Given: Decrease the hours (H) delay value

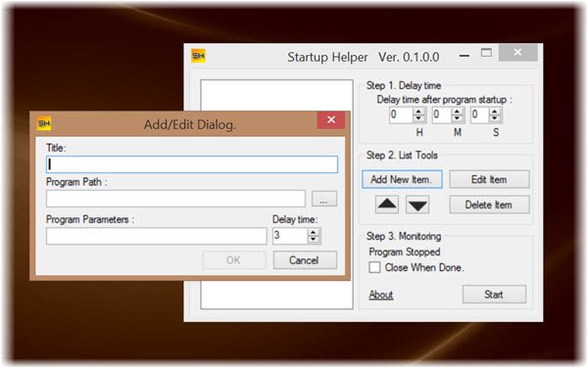Looking at the screenshot, I should pos(418,118).
